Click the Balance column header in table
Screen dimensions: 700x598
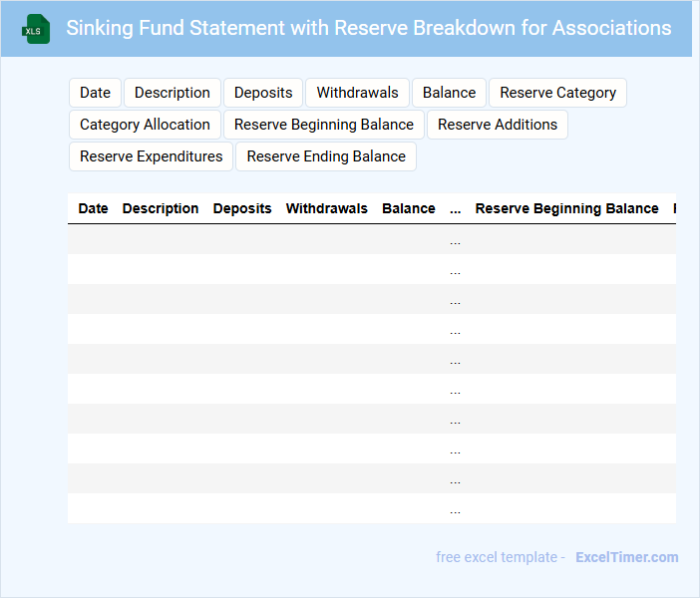[408, 208]
